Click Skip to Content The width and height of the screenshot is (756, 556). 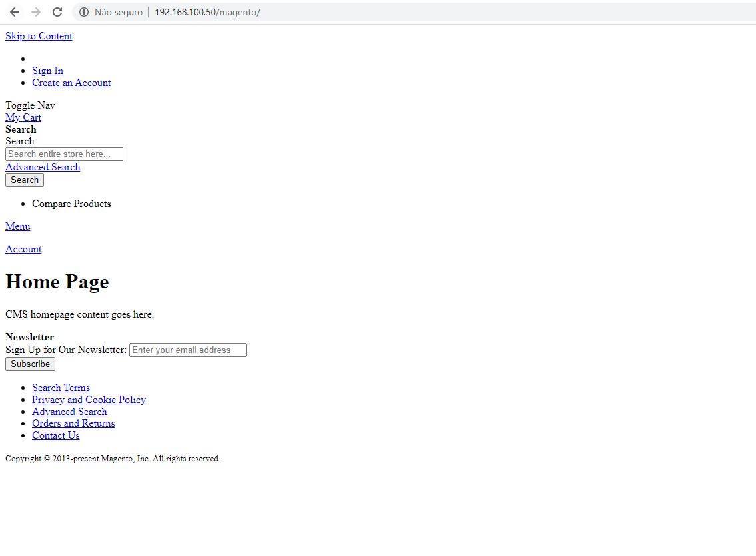39,36
